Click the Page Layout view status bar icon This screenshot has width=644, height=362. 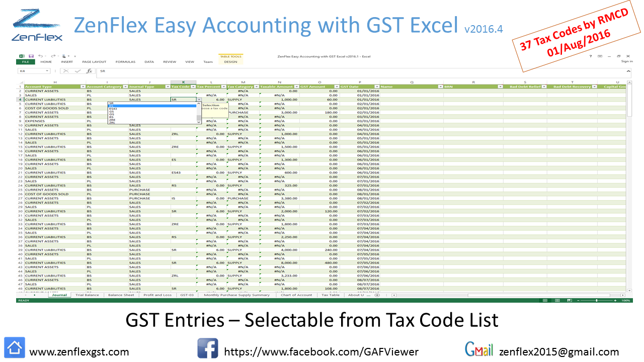coord(557,301)
